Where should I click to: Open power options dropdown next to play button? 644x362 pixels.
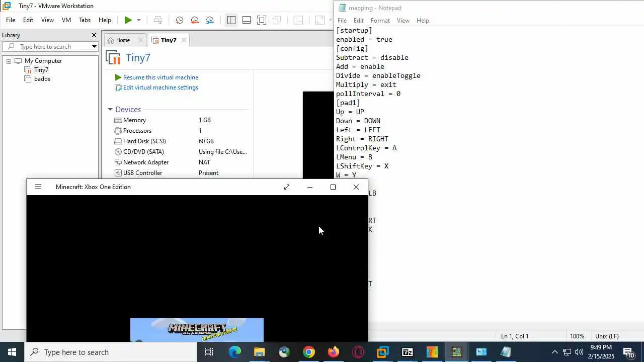(x=139, y=20)
